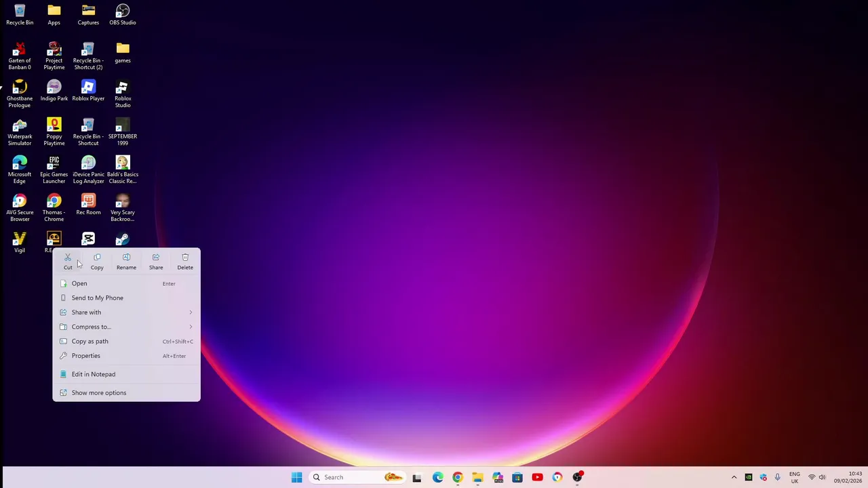Open File Explorer from the taskbar
868x488 pixels.
[477, 477]
